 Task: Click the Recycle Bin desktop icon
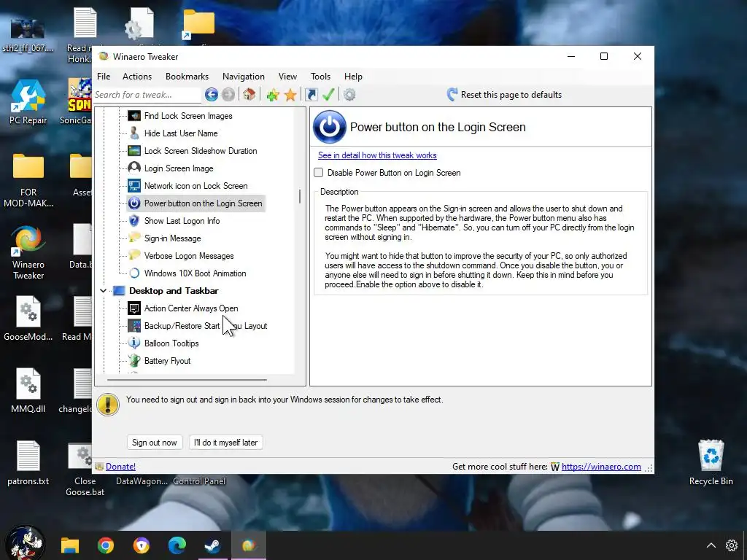pos(711,462)
